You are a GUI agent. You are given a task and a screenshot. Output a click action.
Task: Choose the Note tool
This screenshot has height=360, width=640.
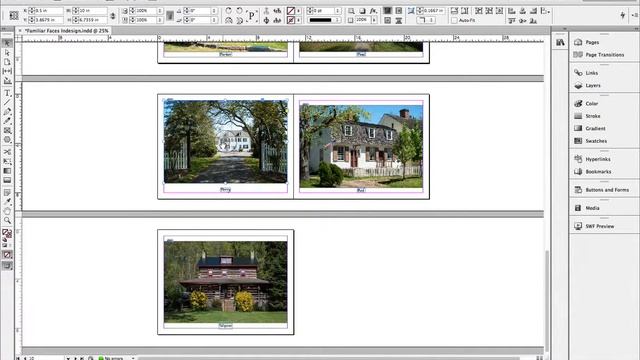tap(7, 192)
